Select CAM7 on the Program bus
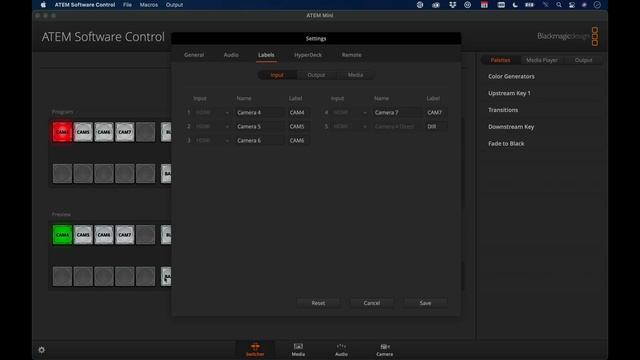This screenshot has width=640, height=360. 124,132
